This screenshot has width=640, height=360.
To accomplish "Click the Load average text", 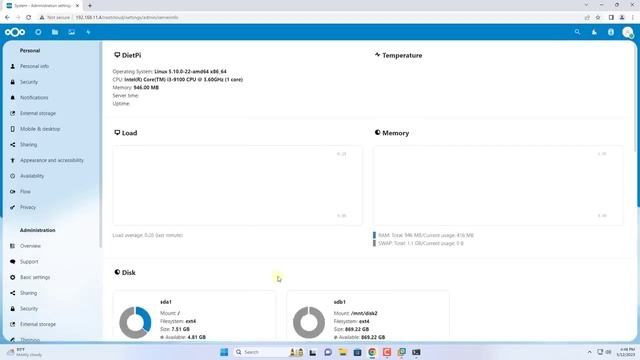I will click(148, 235).
